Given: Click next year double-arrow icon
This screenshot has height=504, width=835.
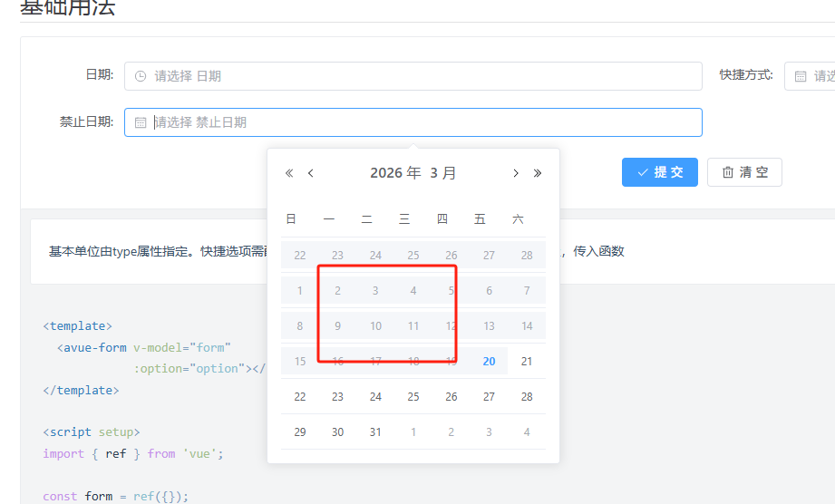Looking at the screenshot, I should click(538, 173).
